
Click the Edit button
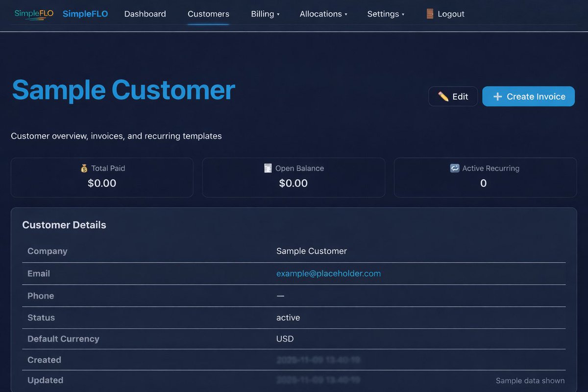(x=453, y=97)
